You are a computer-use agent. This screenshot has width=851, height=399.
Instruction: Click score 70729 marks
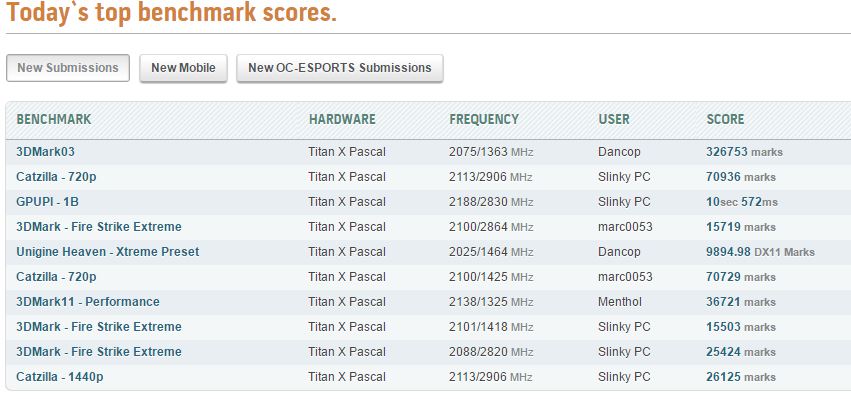pos(741,277)
